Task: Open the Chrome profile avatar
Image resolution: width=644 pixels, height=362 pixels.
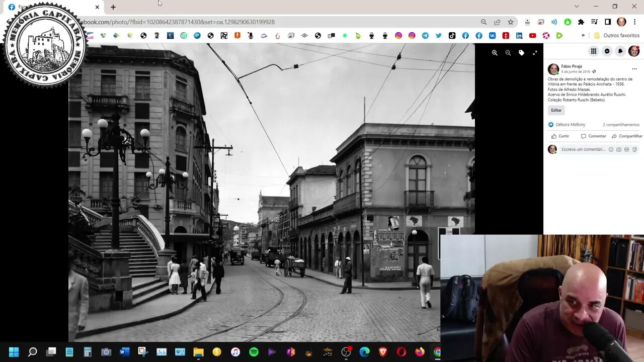Action: (621, 22)
